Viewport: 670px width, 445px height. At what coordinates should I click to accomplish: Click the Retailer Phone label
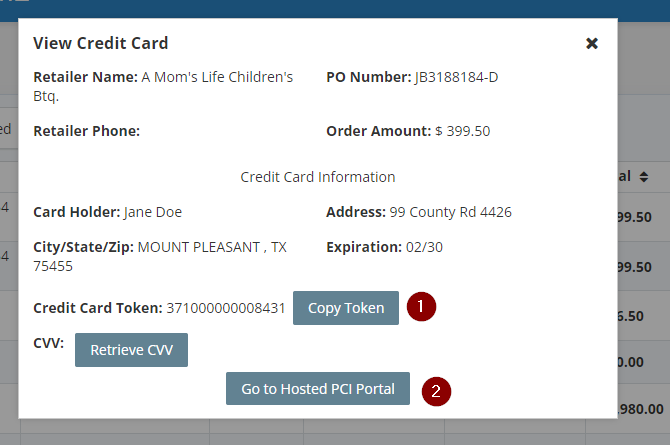click(x=87, y=131)
